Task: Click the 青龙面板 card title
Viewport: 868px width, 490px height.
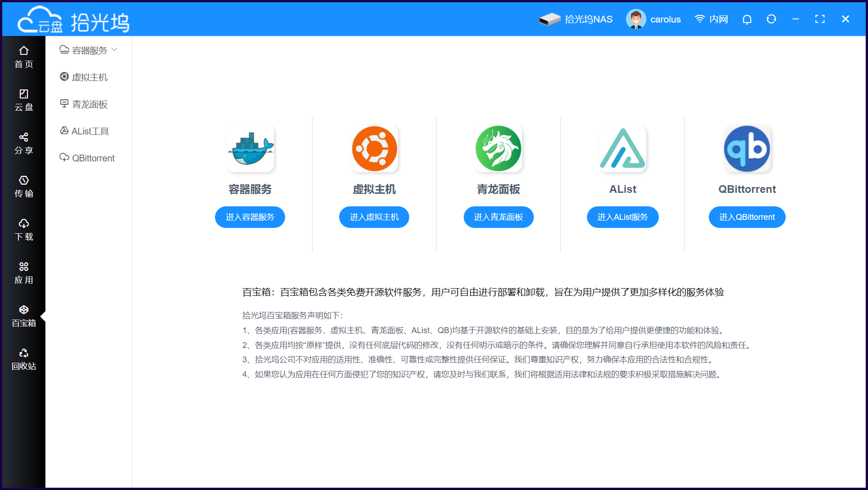Action: pos(499,189)
